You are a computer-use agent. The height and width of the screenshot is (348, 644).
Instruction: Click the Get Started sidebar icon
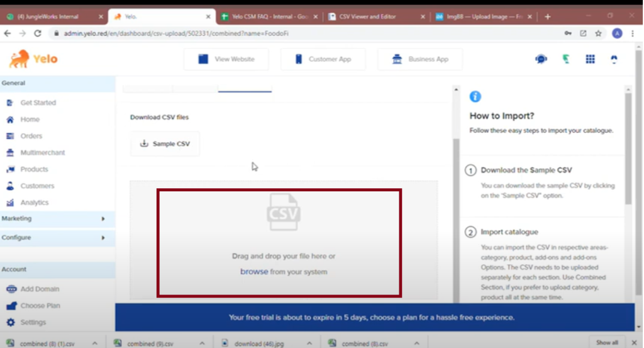10,103
